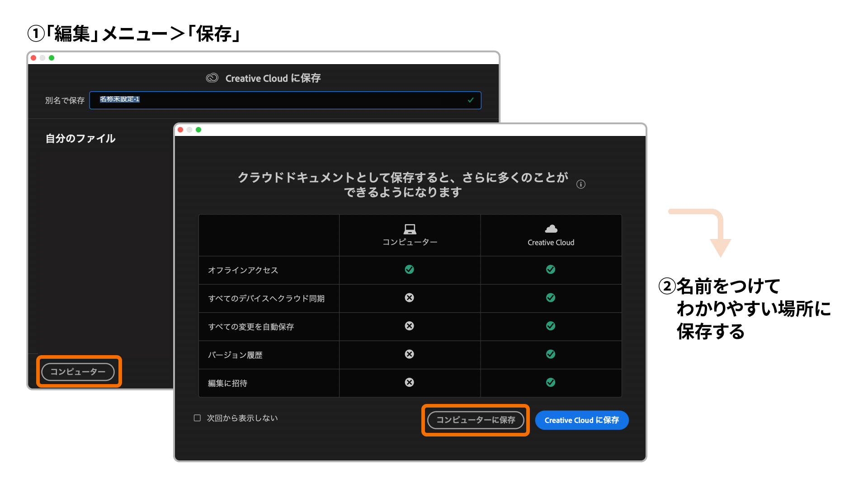Screen dimensions: 868x488
Task: Click the Creative Cloud column cloud icon
Action: [551, 229]
